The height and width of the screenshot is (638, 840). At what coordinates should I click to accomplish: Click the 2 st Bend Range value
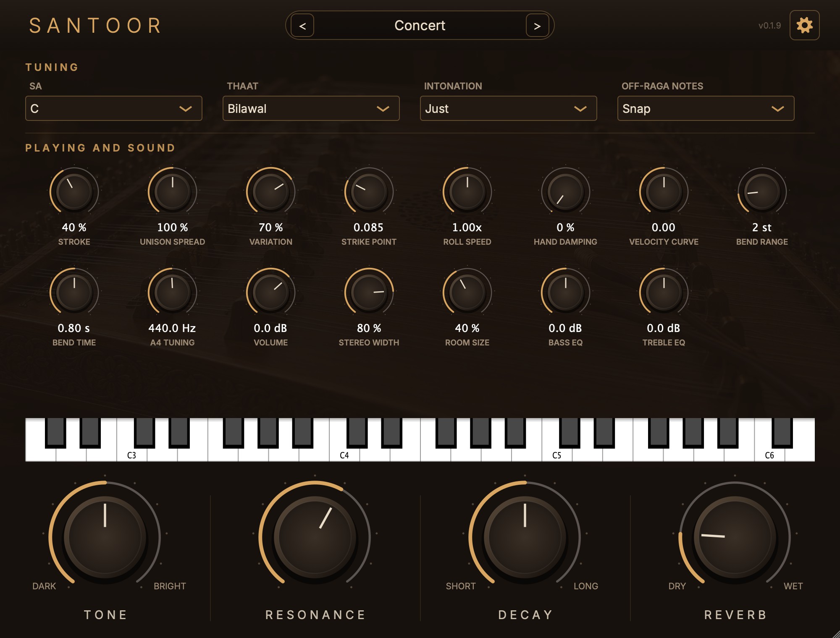762,227
